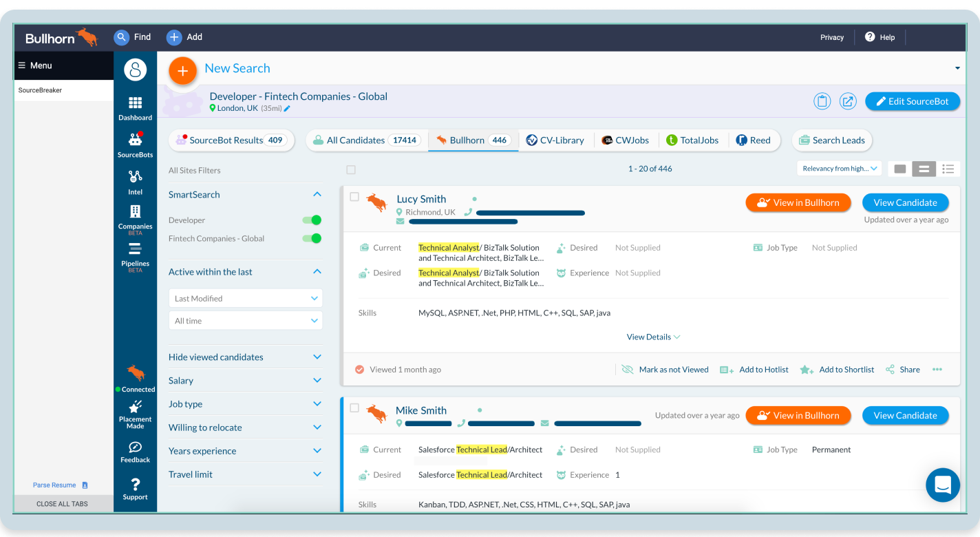The height and width of the screenshot is (537, 980).
Task: Click the clipboard icon beside Edit SourceBot
Action: pos(822,101)
